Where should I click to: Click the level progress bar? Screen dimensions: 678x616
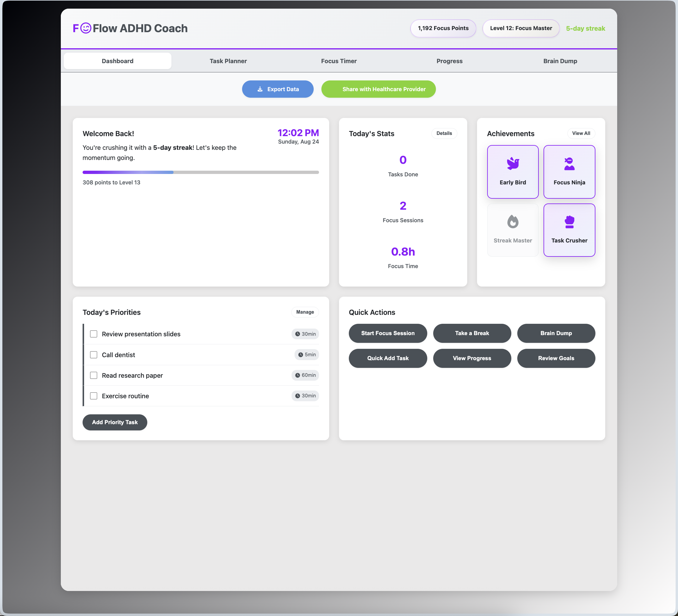[x=200, y=172]
